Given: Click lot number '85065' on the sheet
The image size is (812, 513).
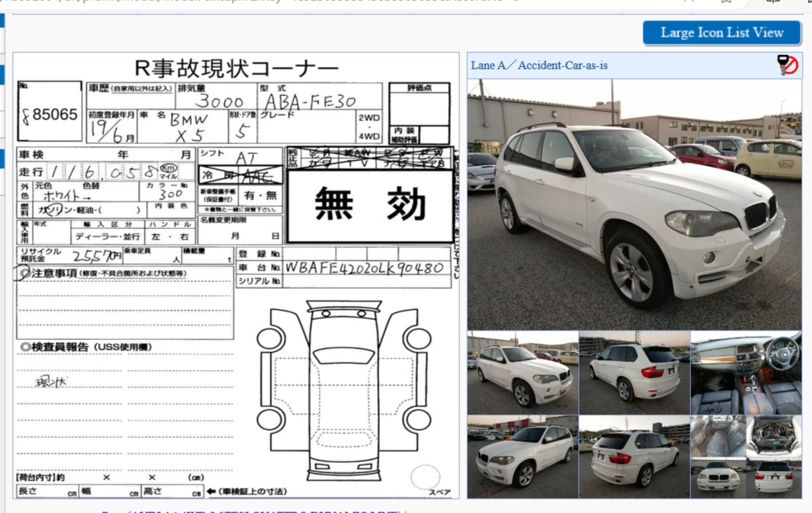Looking at the screenshot, I should [55, 114].
